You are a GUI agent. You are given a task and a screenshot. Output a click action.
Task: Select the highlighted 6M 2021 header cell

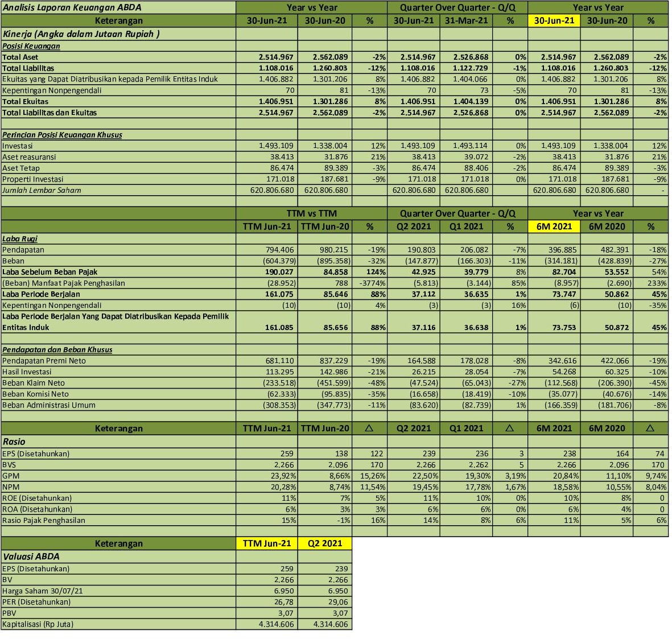pos(554,226)
